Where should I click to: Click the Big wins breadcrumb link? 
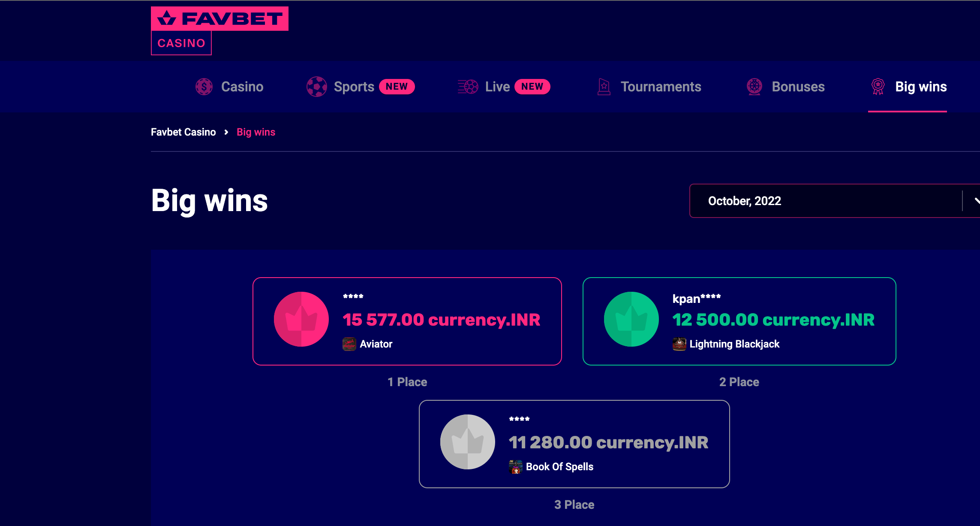[256, 132]
